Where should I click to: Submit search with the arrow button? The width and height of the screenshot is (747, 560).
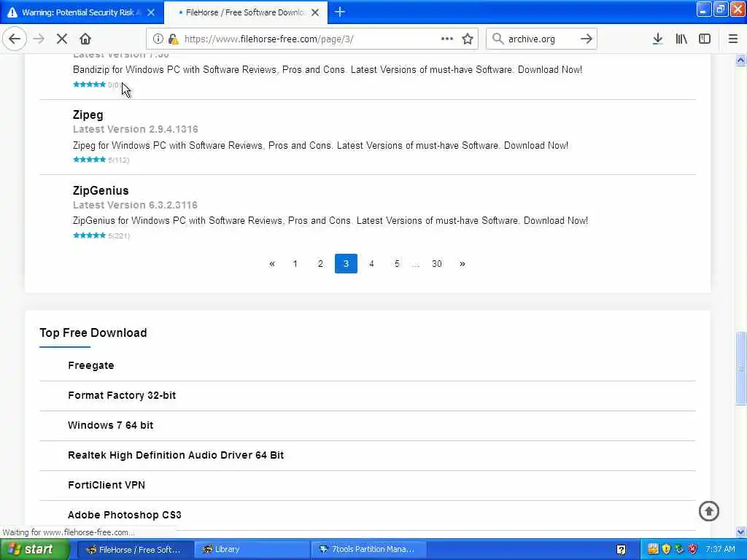(586, 39)
